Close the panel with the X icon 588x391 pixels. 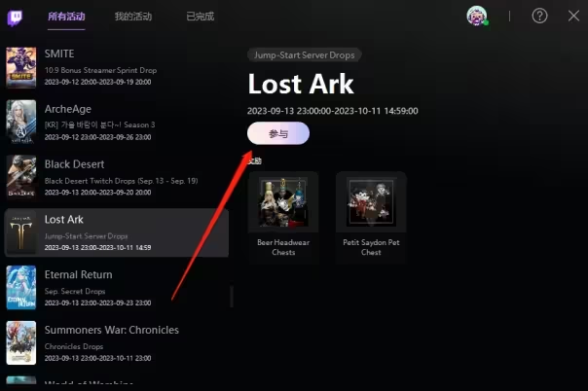tap(573, 16)
